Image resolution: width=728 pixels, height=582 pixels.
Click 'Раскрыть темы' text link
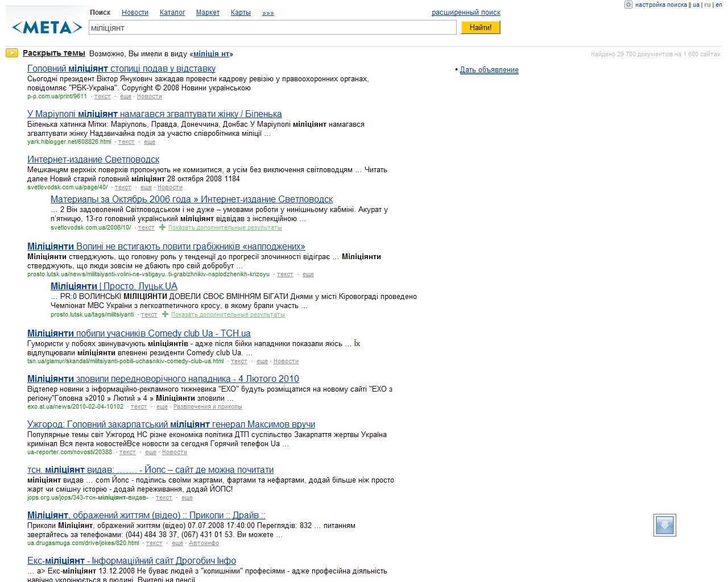point(54,53)
